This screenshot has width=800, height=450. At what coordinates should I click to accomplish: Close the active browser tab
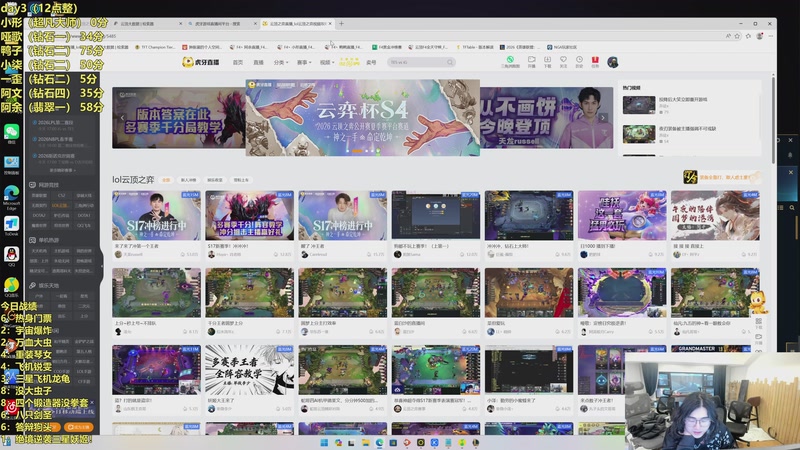coord(330,23)
